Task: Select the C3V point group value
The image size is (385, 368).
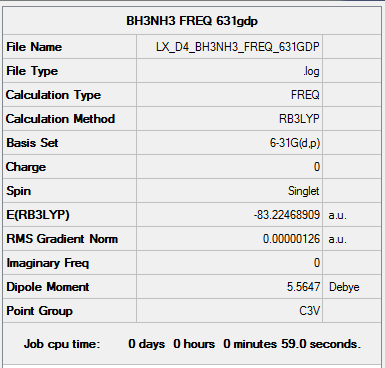Action: point(309,311)
